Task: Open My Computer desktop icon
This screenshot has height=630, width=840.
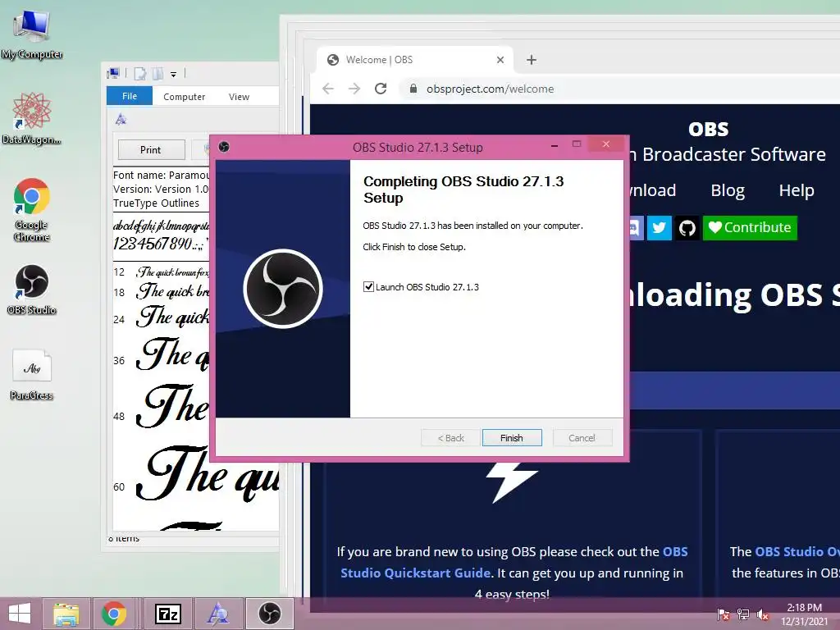Action: (x=32, y=34)
